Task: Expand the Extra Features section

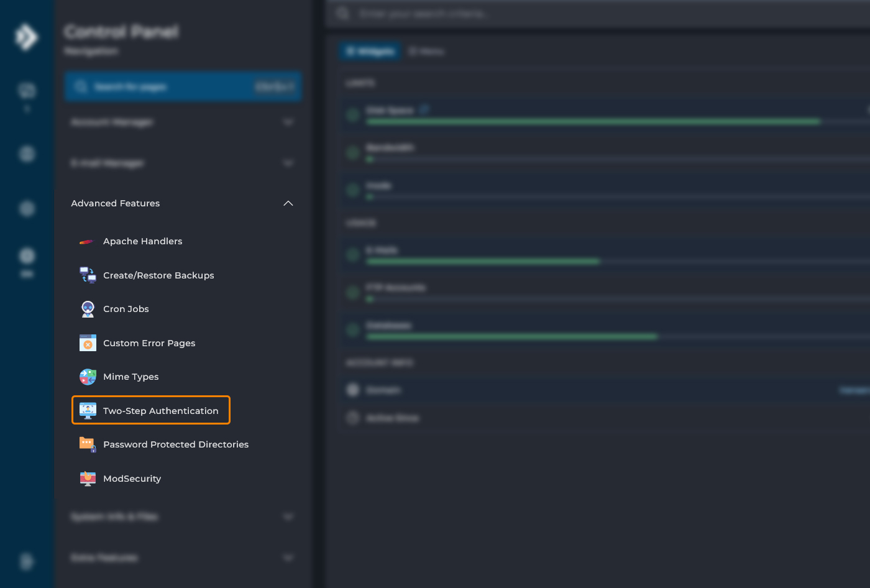Action: [x=288, y=558]
